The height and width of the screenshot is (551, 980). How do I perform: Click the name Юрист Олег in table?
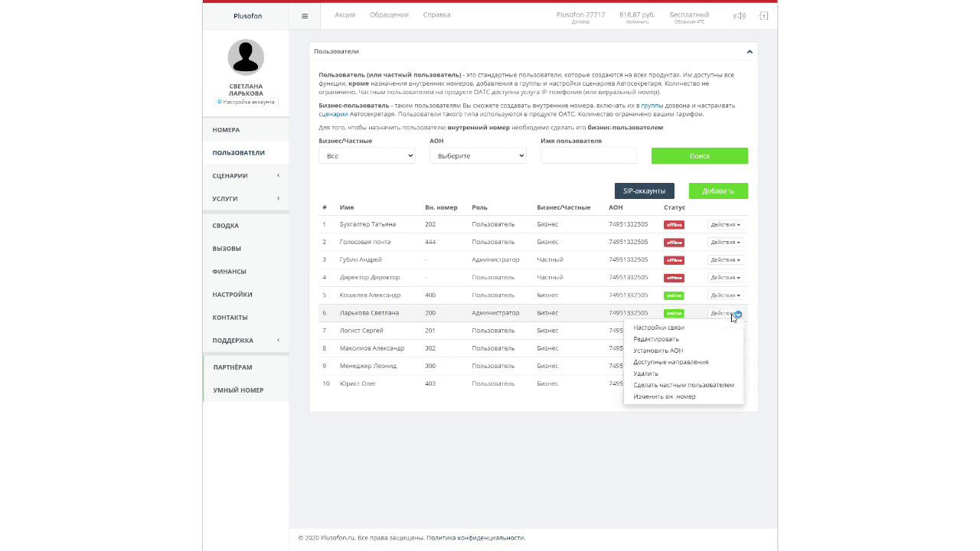pos(358,383)
